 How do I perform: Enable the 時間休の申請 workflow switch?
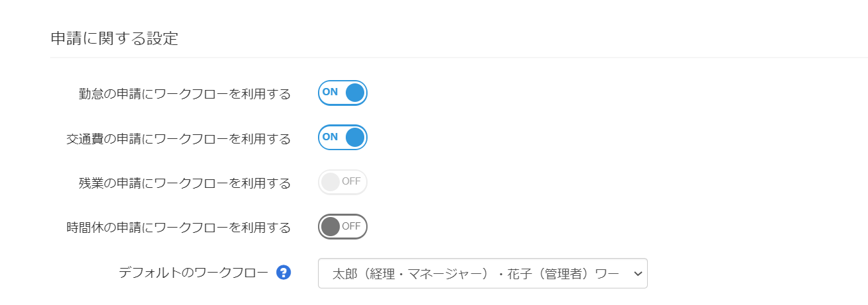click(x=342, y=227)
